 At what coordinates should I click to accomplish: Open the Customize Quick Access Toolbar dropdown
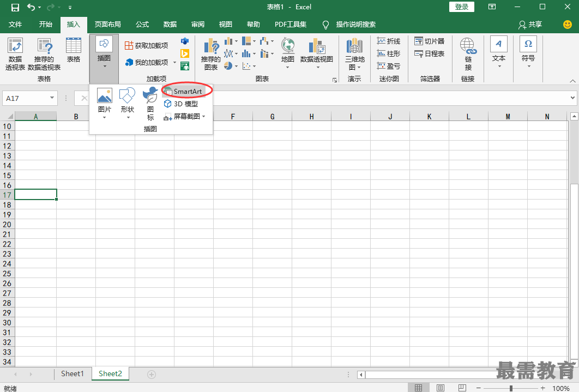pos(70,8)
